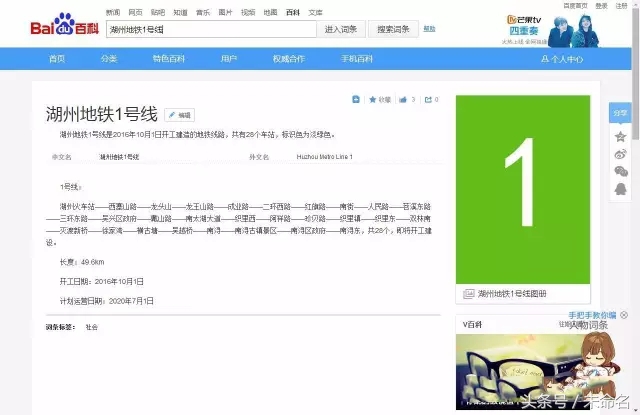Screen dimensions: 640x415
Task: Open 特色百科 in the blue nav bar
Action: [x=169, y=59]
